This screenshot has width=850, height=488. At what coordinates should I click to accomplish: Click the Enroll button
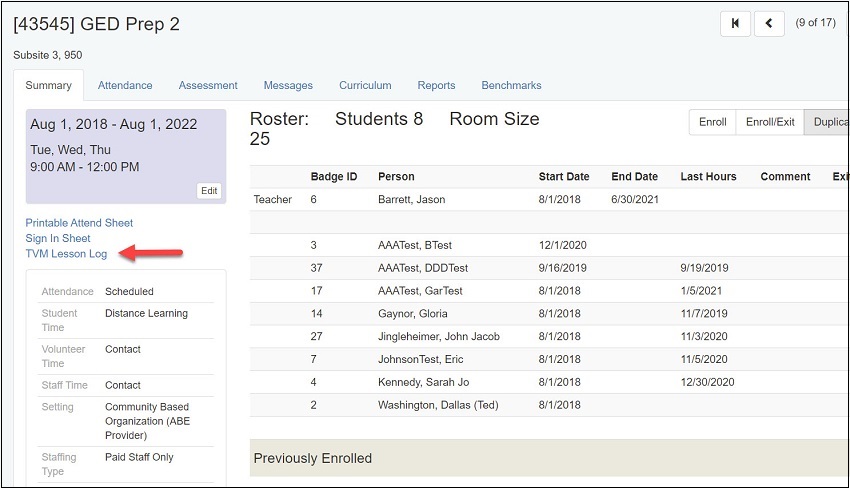click(x=712, y=122)
